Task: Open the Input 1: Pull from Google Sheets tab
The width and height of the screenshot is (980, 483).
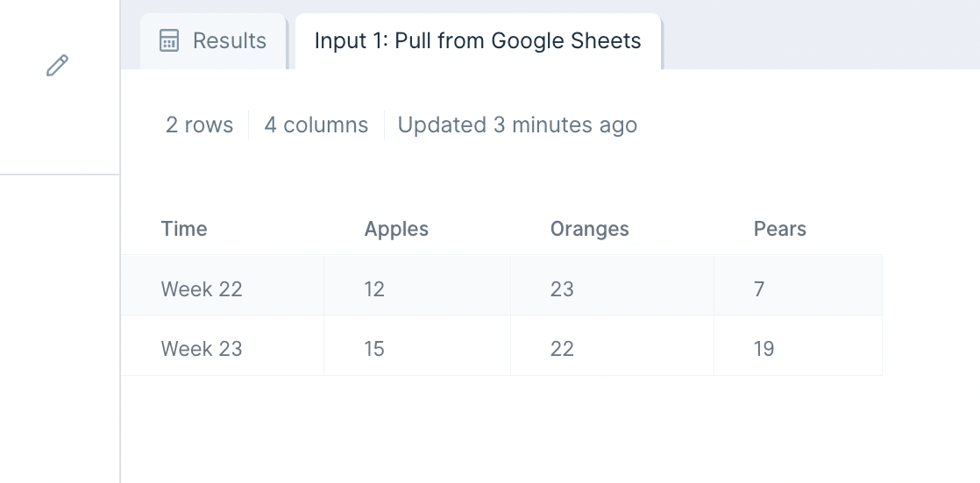Action: point(478,41)
